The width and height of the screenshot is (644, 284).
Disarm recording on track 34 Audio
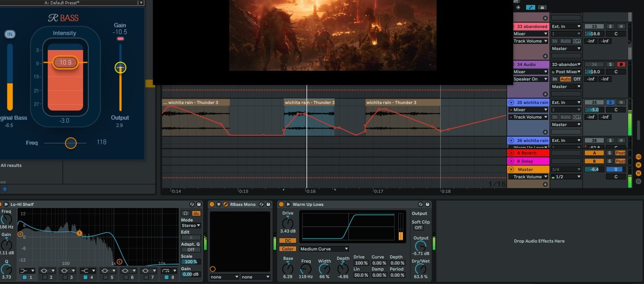click(621, 64)
